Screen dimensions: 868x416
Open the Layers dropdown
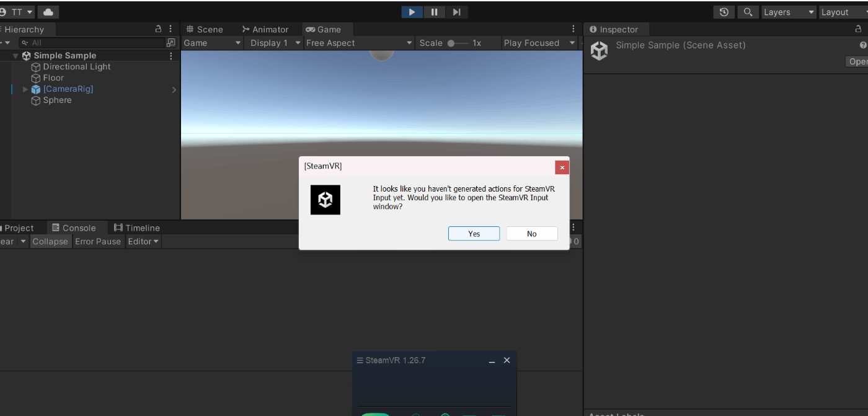tap(789, 12)
